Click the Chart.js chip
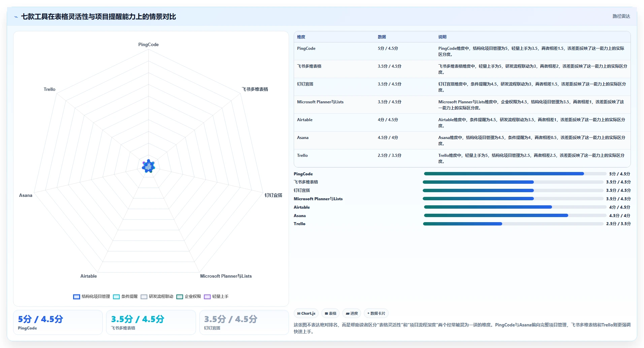 (x=306, y=313)
